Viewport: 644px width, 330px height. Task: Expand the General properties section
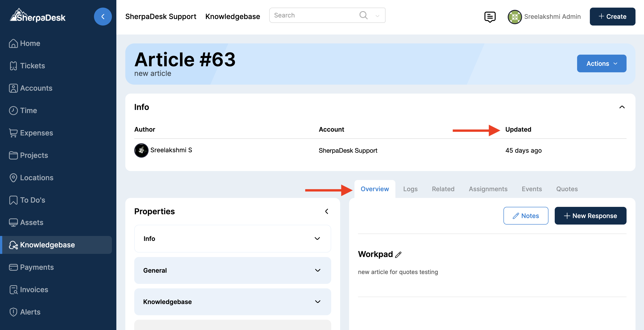318,270
